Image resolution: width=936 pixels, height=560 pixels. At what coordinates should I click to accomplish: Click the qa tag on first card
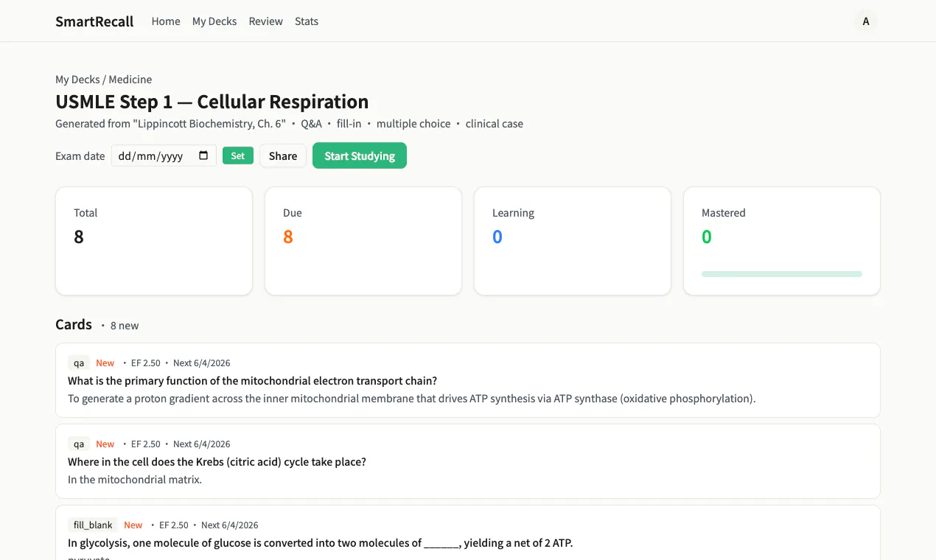tap(79, 363)
